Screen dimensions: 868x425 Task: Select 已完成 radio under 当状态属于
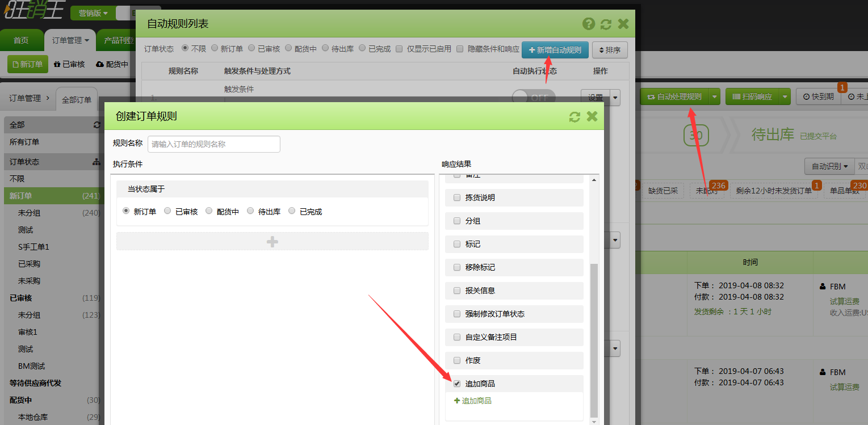[292, 211]
